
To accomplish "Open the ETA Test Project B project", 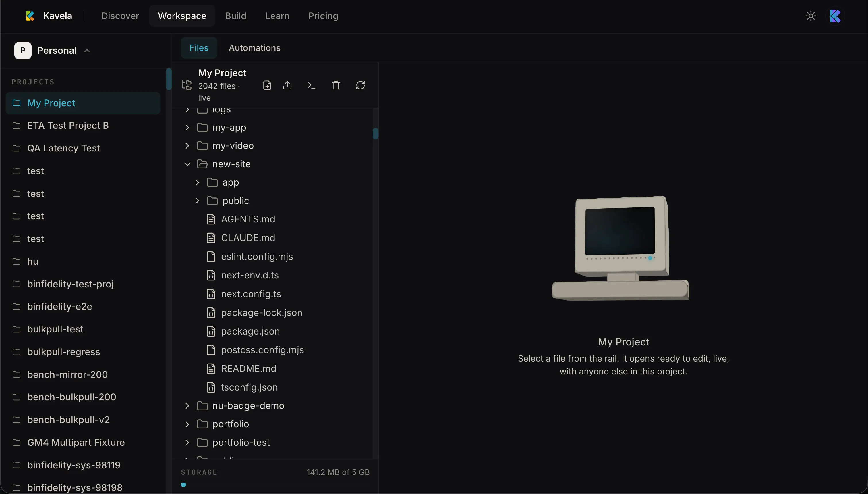I will coord(83,126).
